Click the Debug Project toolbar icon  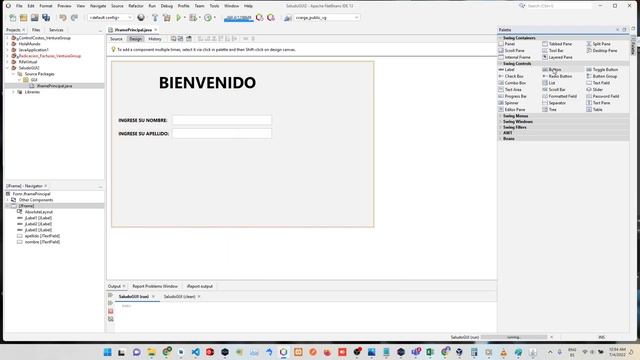[193, 18]
